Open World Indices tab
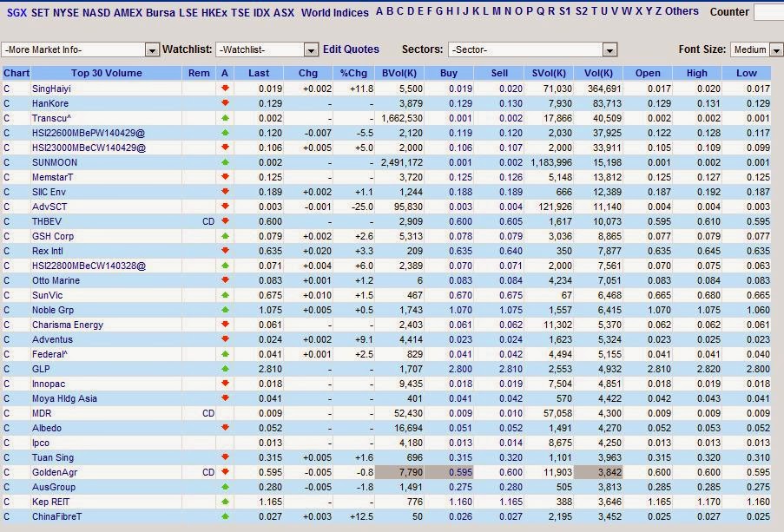784x532 pixels. pyautogui.click(x=334, y=12)
